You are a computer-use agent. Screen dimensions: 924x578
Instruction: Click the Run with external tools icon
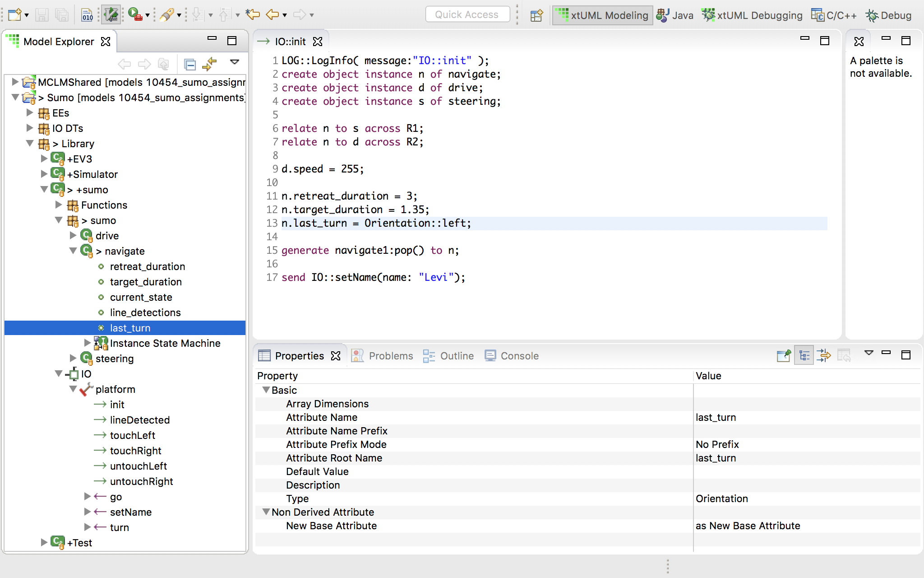click(134, 15)
